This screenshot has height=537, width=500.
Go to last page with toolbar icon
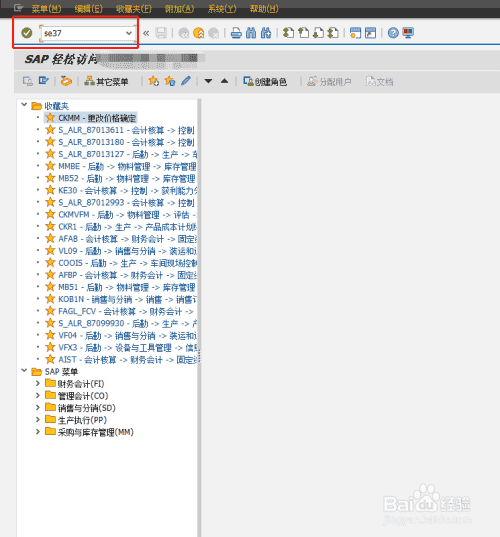[x=333, y=33]
